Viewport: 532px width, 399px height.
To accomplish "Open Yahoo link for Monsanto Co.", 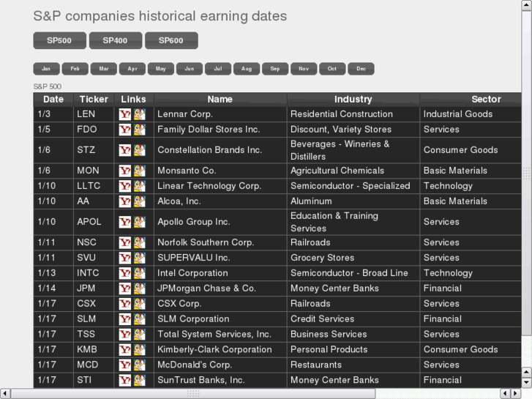I will click(125, 171).
